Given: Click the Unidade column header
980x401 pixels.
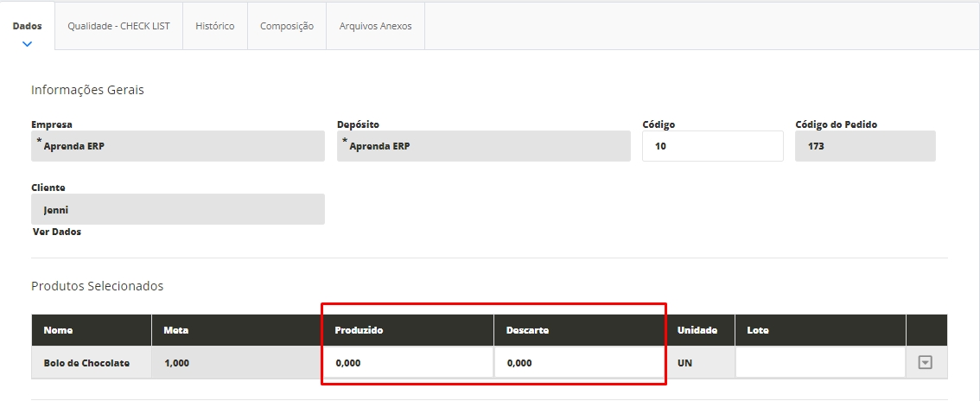Looking at the screenshot, I should pos(697,330).
